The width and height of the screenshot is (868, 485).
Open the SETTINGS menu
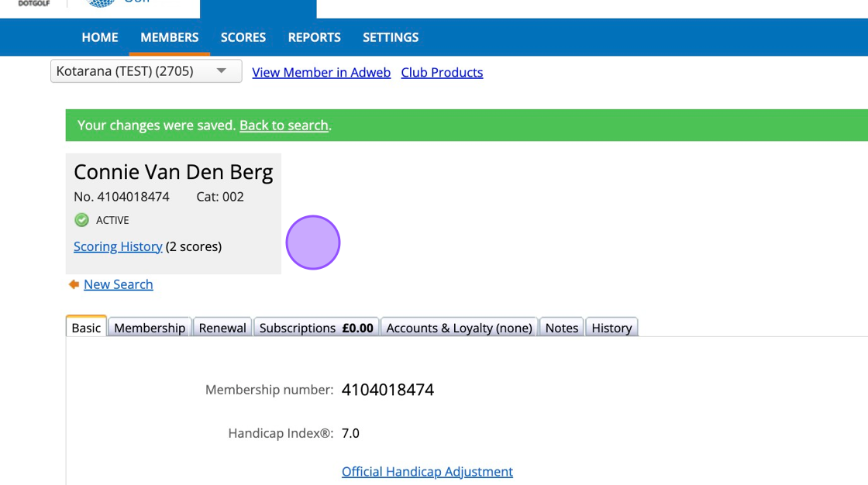391,37
